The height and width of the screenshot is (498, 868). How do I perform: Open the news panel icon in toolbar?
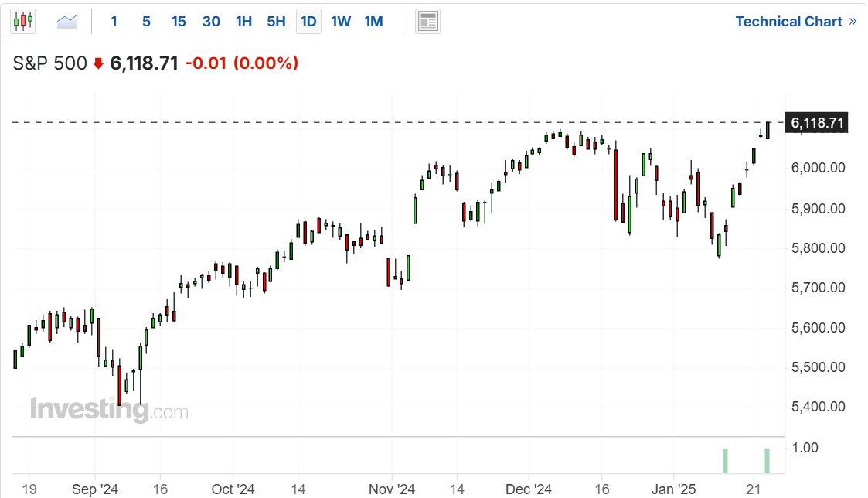[427, 22]
